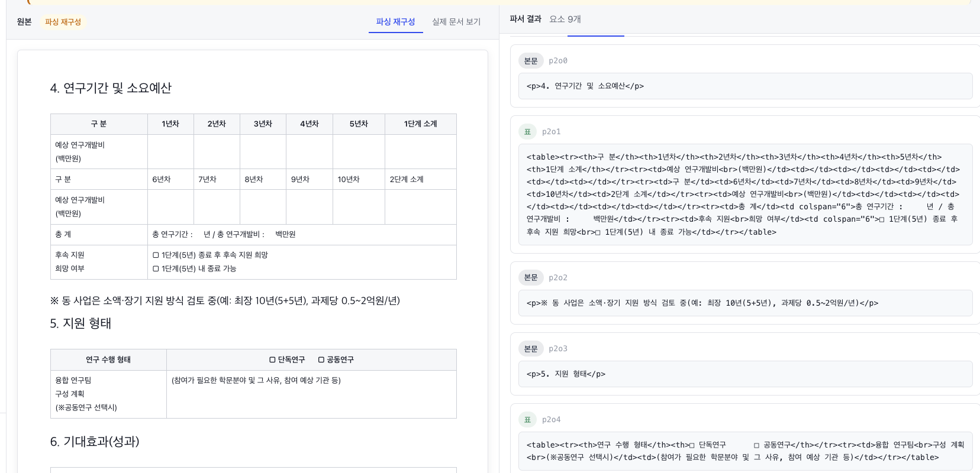Click the heading 4. 연구기간 및 소요예산
Screen dimensions: 980x473
click(x=111, y=88)
